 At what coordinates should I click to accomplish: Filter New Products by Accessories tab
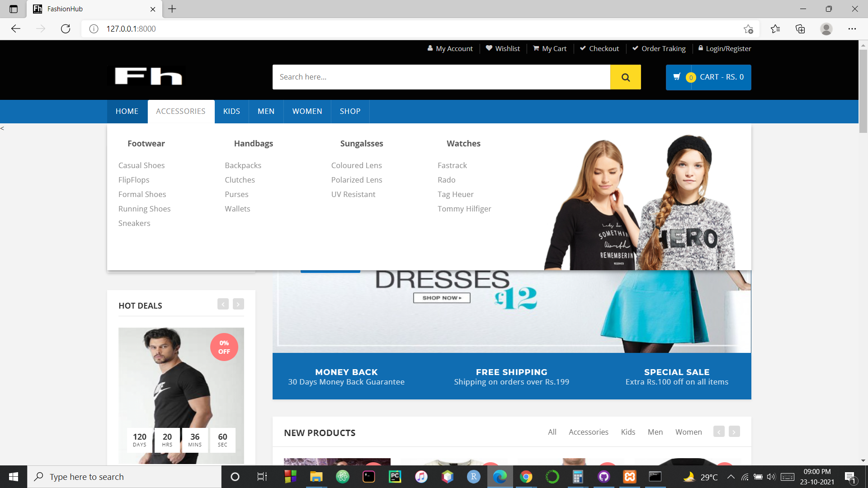[588, 432]
